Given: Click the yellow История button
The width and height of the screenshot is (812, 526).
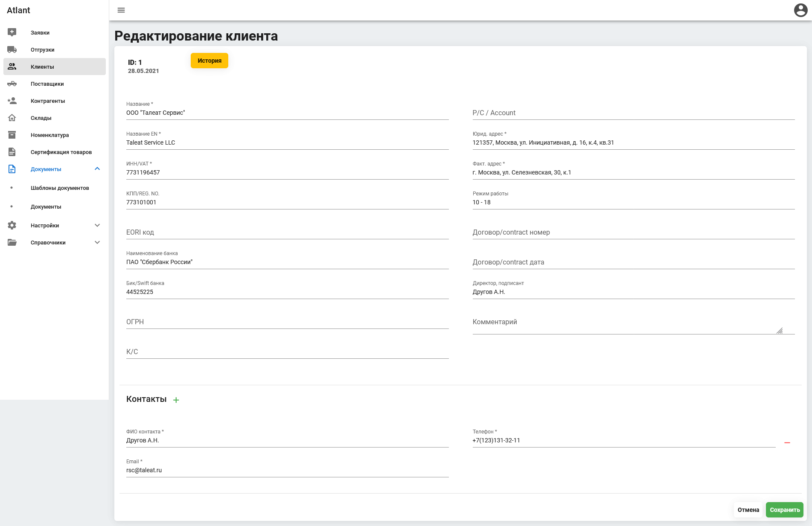Looking at the screenshot, I should click(x=210, y=61).
